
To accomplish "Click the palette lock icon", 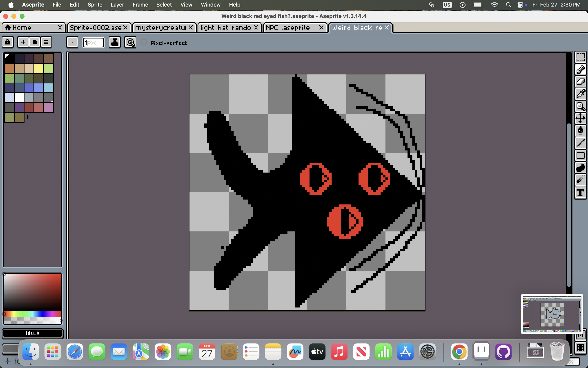I will [8, 42].
